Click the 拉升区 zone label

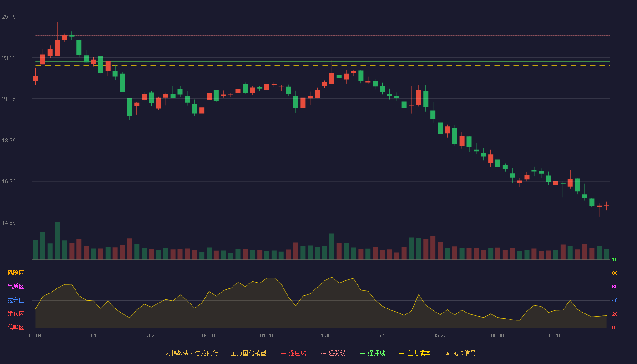(15, 300)
